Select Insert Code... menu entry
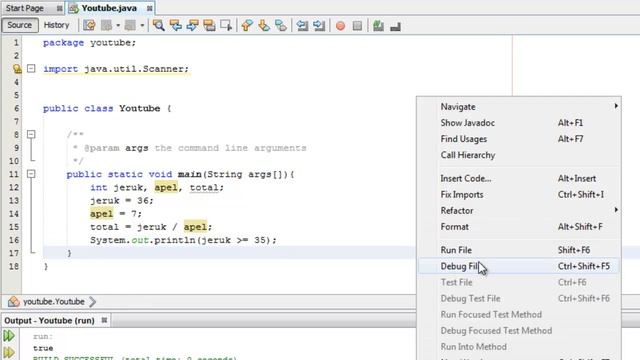This screenshot has width=640, height=360. (x=519, y=178)
